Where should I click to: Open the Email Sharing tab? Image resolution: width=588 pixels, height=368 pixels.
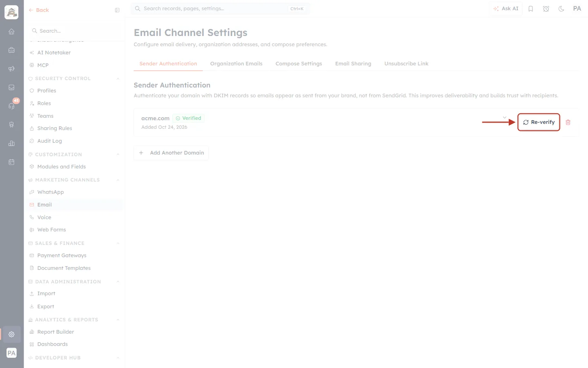[x=353, y=64]
